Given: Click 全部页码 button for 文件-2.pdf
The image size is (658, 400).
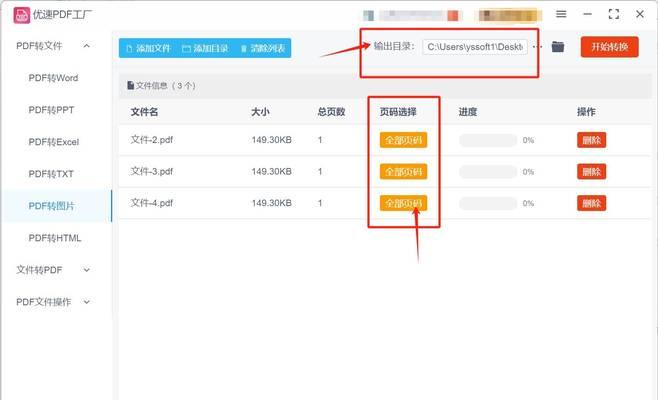Looking at the screenshot, I should coord(403,140).
